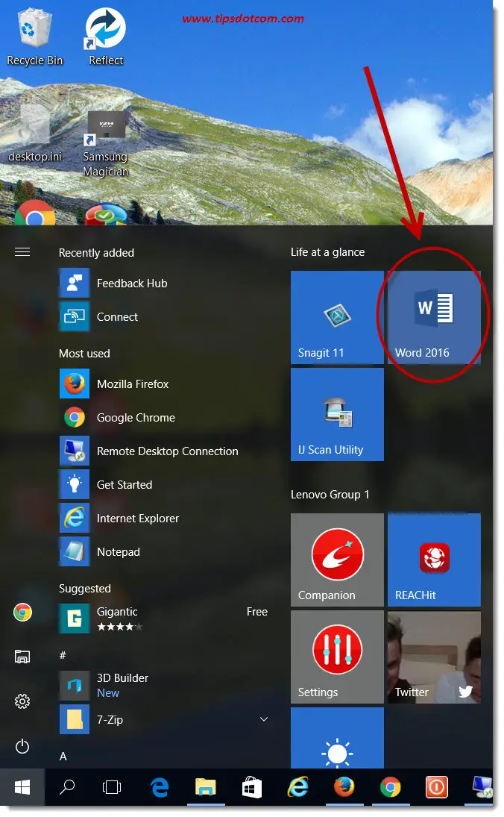Open the red power app on taskbar
This screenshot has width=504, height=817.
[x=436, y=787]
